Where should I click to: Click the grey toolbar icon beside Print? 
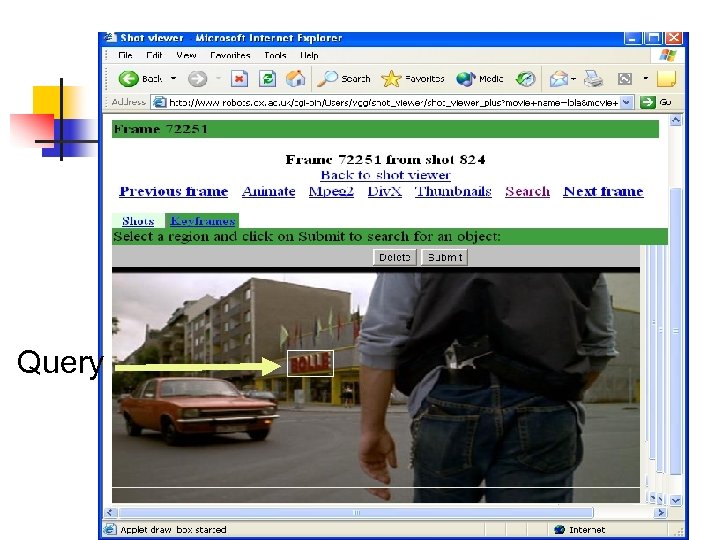point(624,79)
